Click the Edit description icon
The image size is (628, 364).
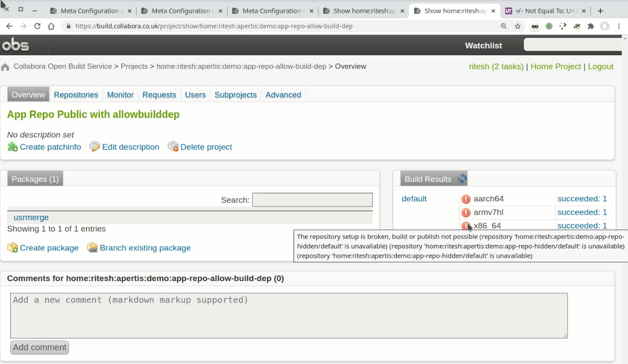[95, 147]
